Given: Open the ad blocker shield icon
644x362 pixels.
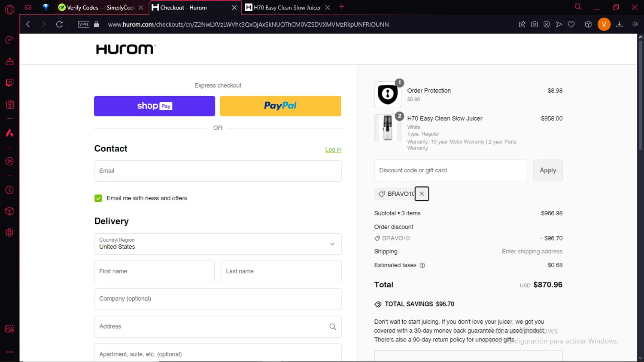Looking at the screenshot, I should pyautogui.click(x=547, y=24).
